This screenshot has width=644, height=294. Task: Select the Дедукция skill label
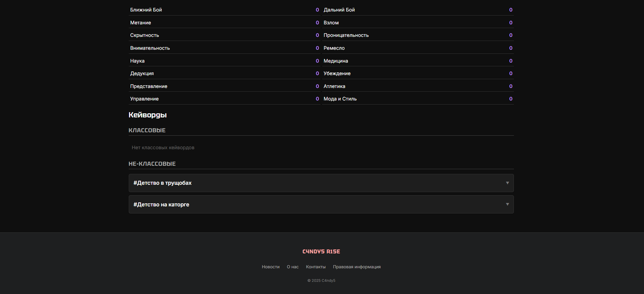142,73
